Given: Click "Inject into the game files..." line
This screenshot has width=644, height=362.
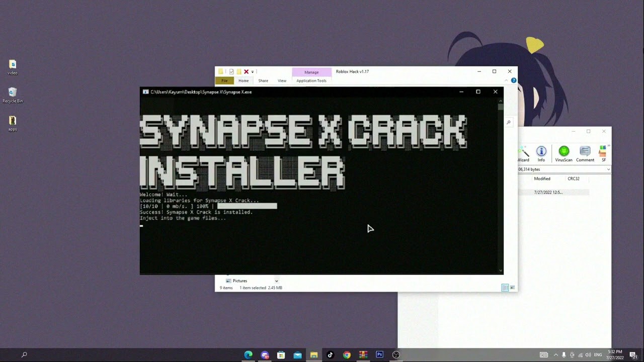Looking at the screenshot, I should 183,218.
